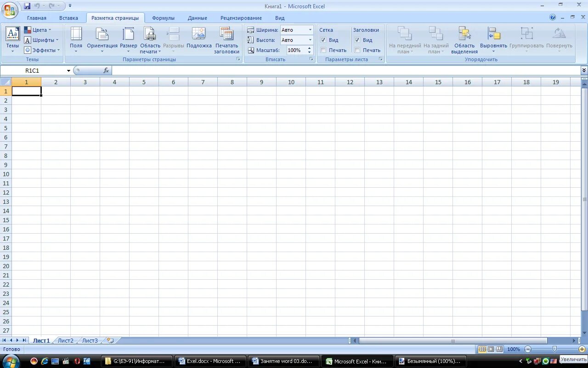Open Width (Ширина) dropdown
The height and width of the screenshot is (368, 588).
[x=310, y=30]
